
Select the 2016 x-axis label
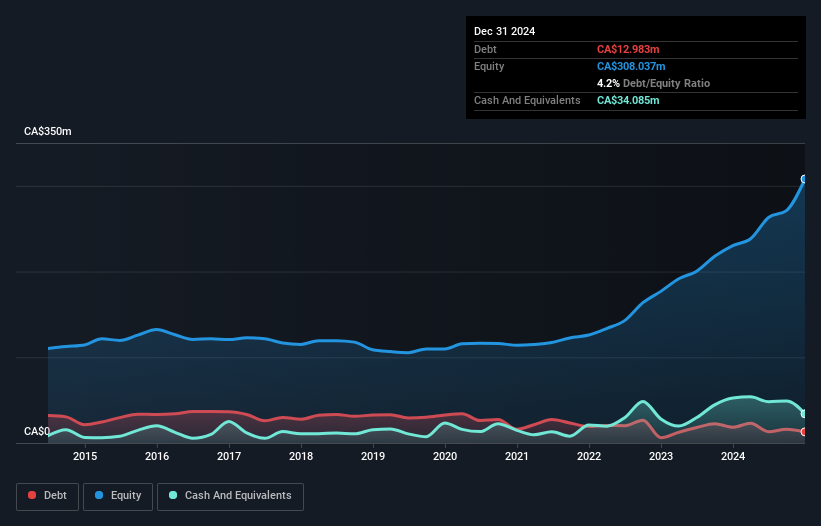[157, 456]
